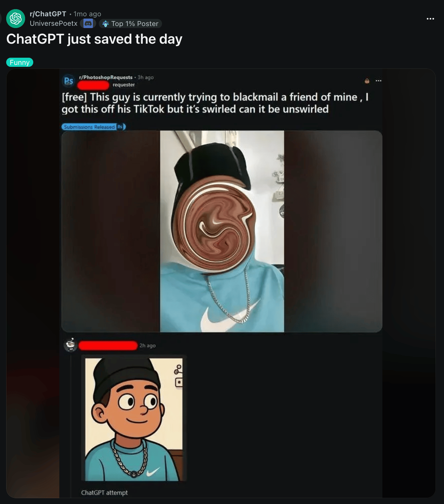
Task: Open the r/ChatGPT subreddit link
Action: 48,14
